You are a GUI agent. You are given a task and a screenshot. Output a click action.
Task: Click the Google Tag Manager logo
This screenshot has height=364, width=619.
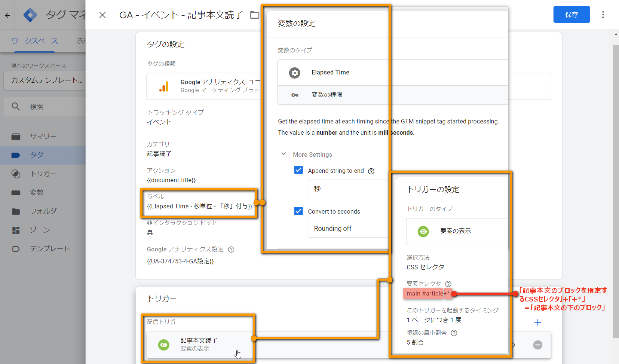30,15
